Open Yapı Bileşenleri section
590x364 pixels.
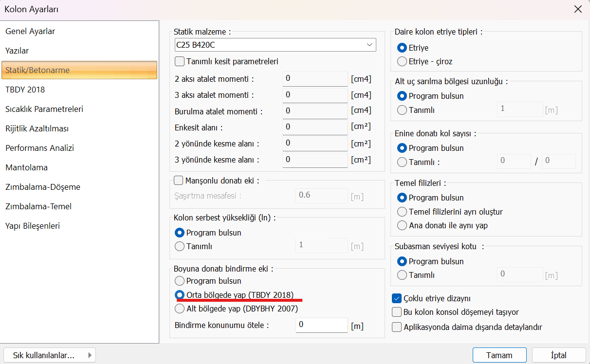tap(79, 226)
